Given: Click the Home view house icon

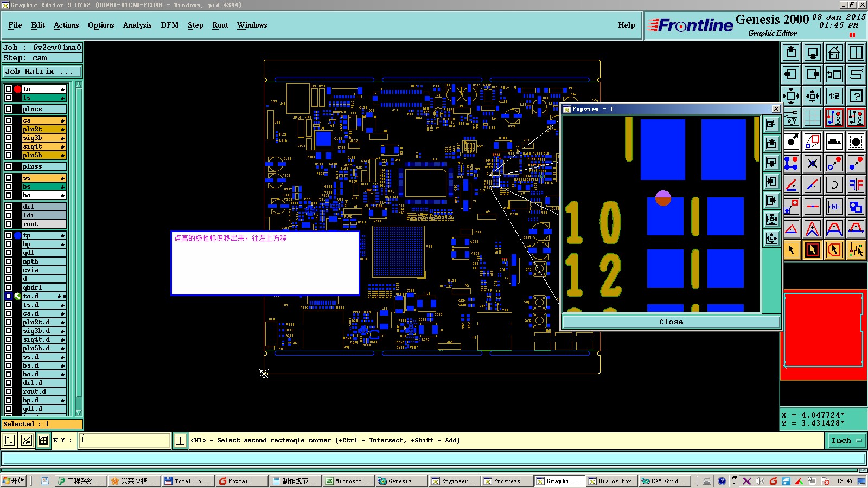Looking at the screenshot, I should click(x=834, y=53).
